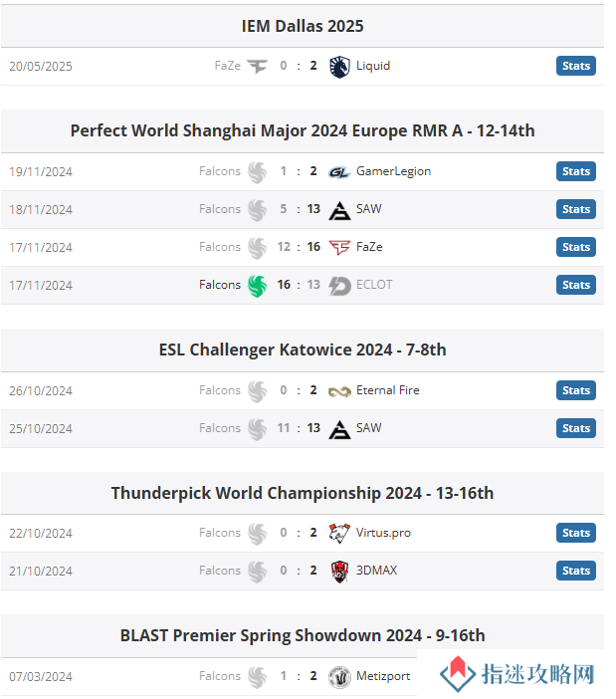
Task: Click the Eternal Fire infinity logo
Action: click(x=339, y=391)
